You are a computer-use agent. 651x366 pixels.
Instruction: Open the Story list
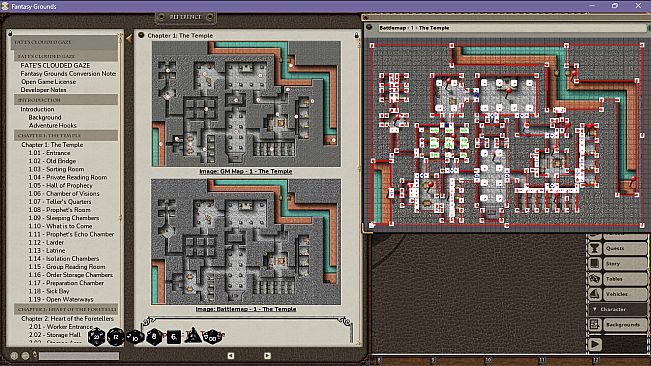click(x=624, y=264)
